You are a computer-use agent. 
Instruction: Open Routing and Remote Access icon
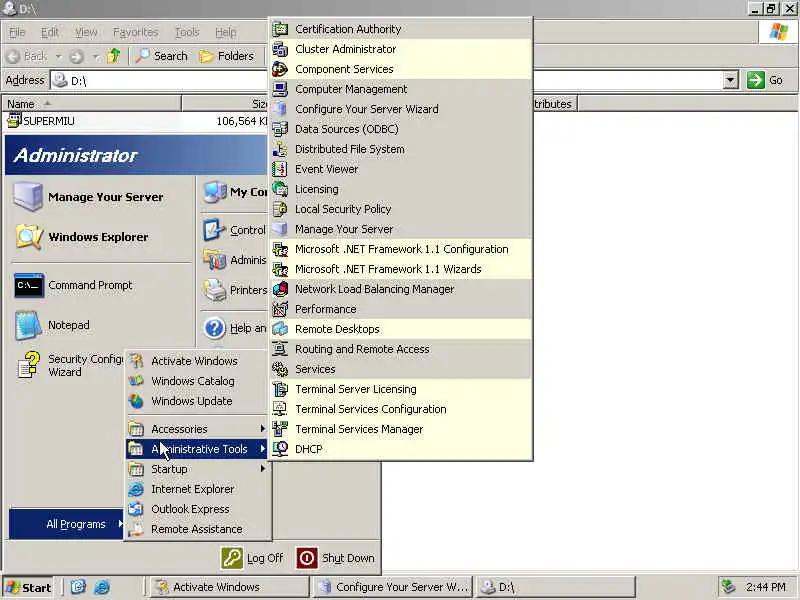coord(280,349)
